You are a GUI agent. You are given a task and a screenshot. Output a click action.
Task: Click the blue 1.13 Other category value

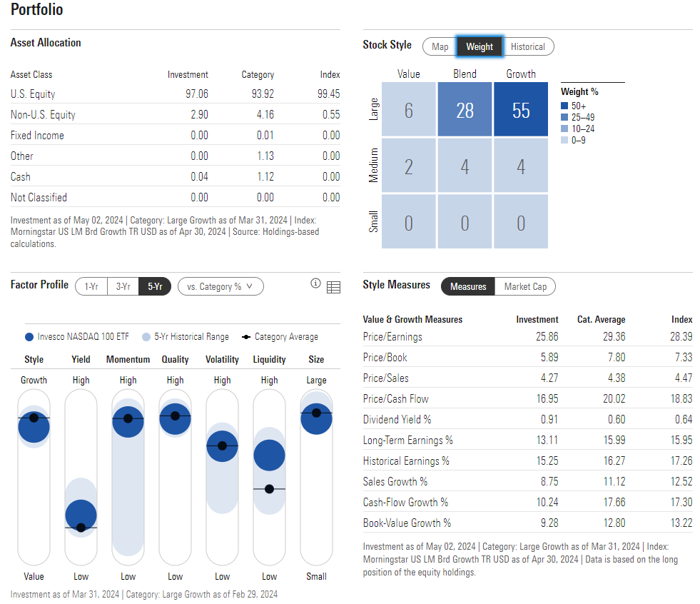(265, 156)
